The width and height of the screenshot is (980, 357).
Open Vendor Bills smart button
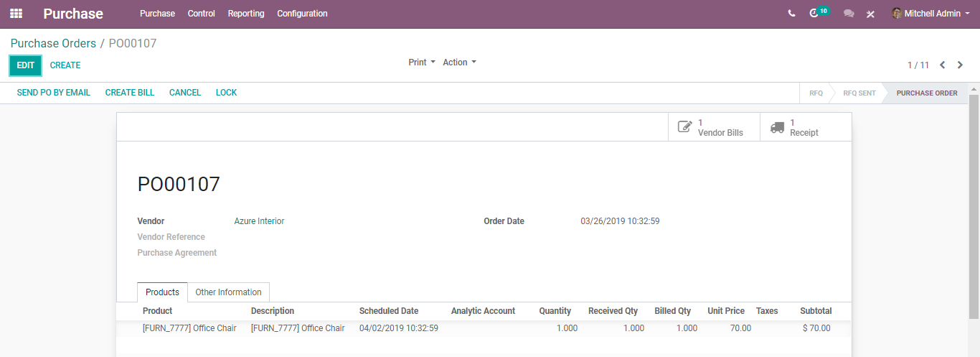tap(713, 127)
